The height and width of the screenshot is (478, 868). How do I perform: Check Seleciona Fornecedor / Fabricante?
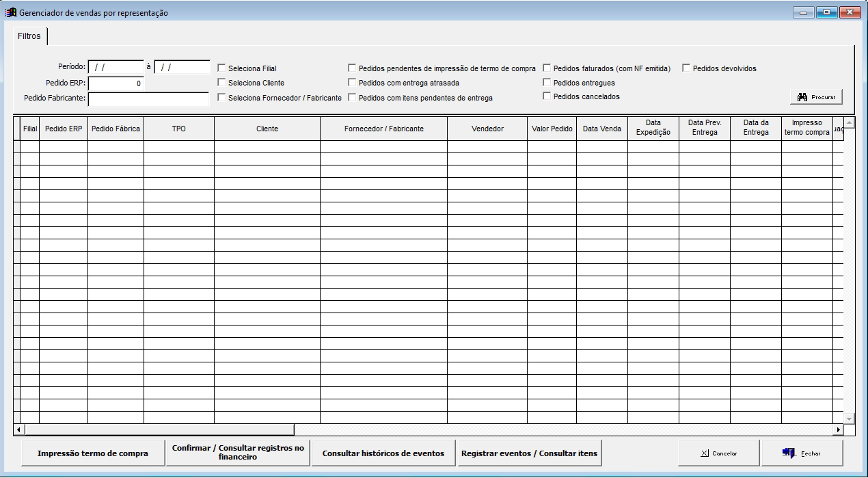coord(221,98)
